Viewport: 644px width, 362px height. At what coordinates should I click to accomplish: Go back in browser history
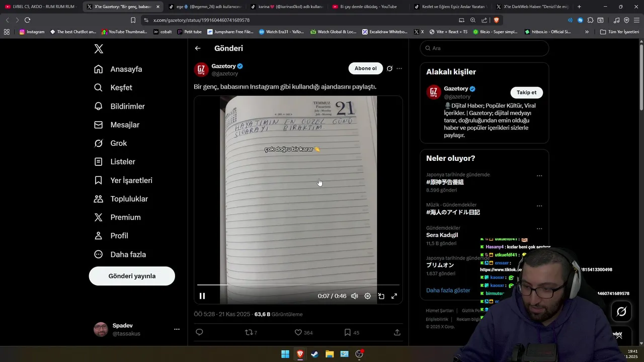(7, 20)
